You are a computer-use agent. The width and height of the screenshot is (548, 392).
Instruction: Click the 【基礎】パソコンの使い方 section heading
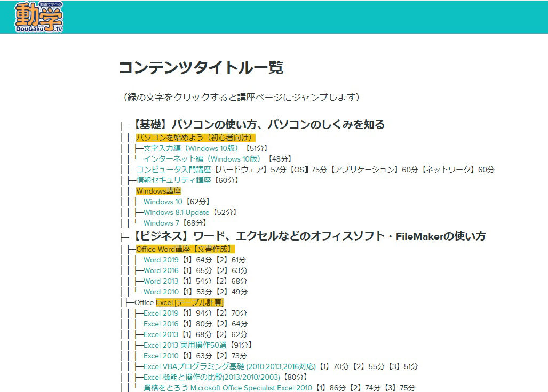258,125
